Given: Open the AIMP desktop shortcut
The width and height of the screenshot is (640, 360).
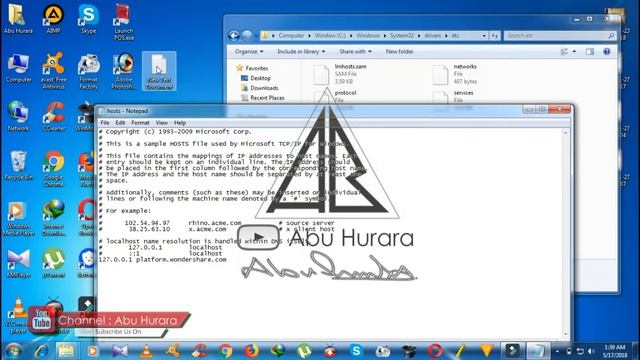Looking at the screenshot, I should pyautogui.click(x=53, y=19).
